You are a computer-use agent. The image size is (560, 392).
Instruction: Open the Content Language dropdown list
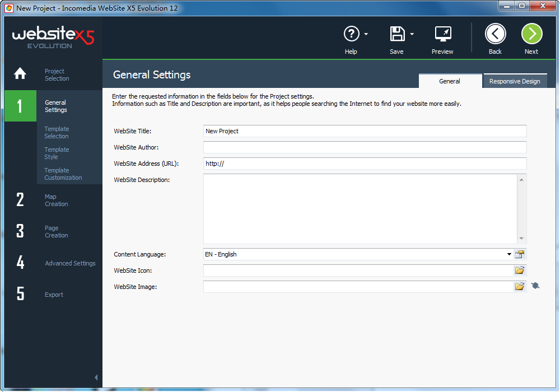click(x=509, y=254)
